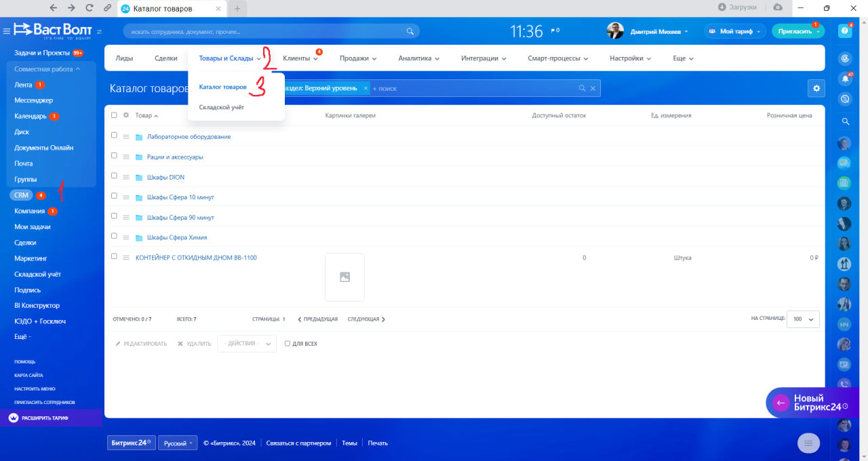Click folder icon of Рации и аксессуары
Viewport: 868px width, 461px height.
[x=139, y=157]
